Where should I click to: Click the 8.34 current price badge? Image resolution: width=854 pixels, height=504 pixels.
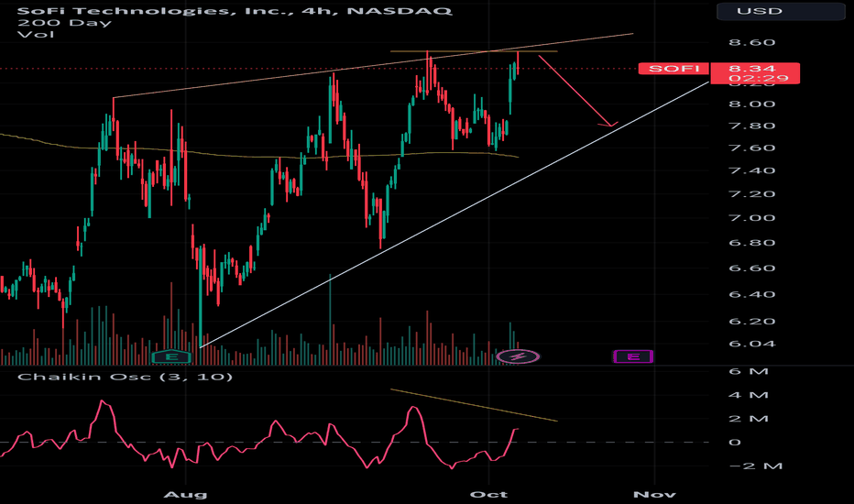tap(755, 73)
